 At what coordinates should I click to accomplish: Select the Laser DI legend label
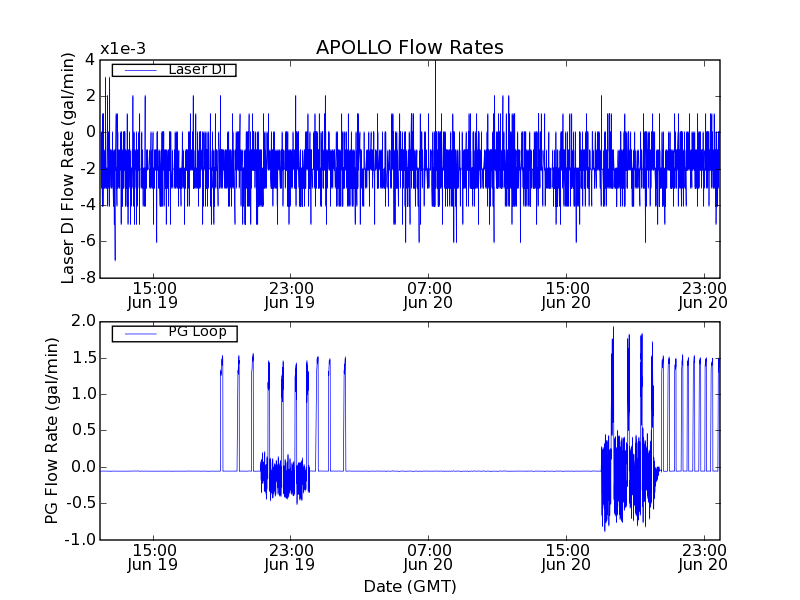pos(196,70)
